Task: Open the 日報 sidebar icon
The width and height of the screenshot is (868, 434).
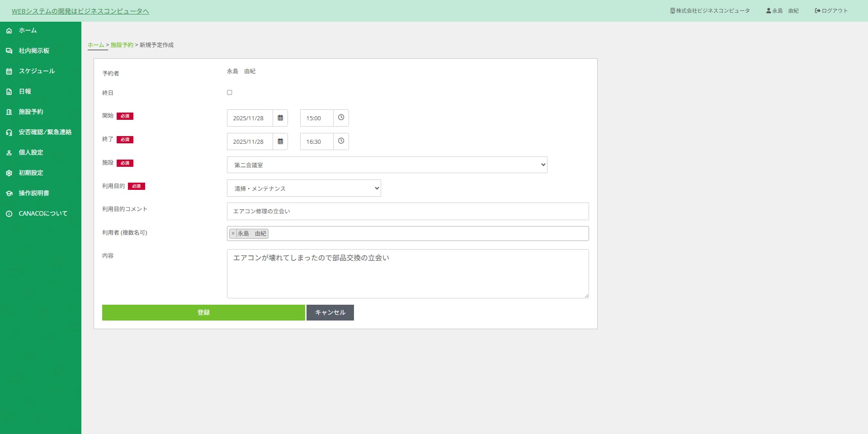Action: click(9, 91)
